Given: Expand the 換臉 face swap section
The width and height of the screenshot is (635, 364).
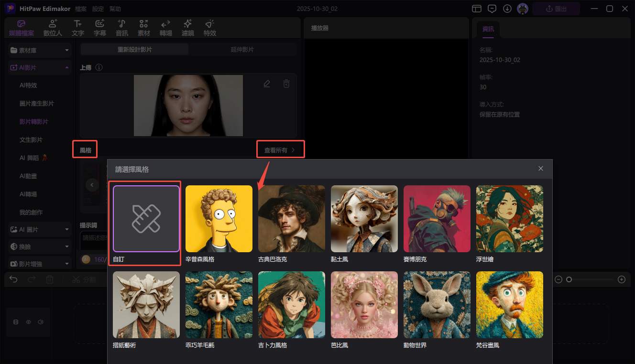Looking at the screenshot, I should click(x=67, y=246).
